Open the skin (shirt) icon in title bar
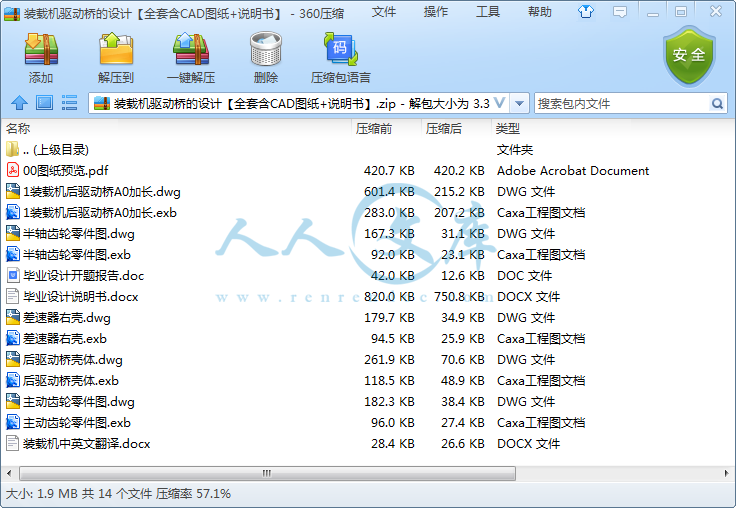This screenshot has width=736, height=508. [x=586, y=12]
